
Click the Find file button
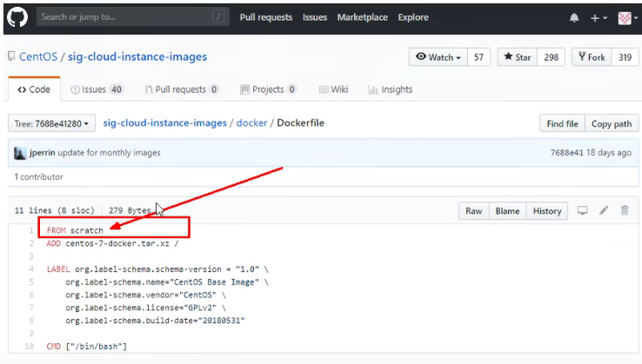tap(562, 123)
